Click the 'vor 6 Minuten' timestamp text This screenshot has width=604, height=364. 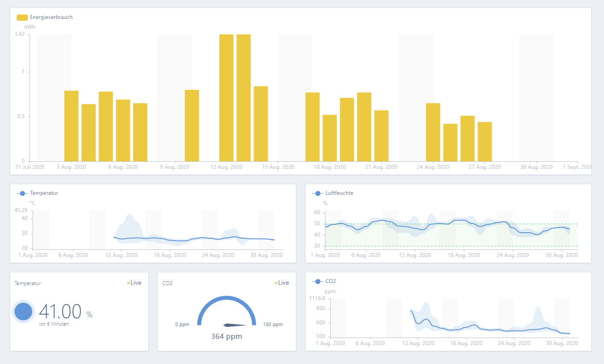click(x=54, y=324)
